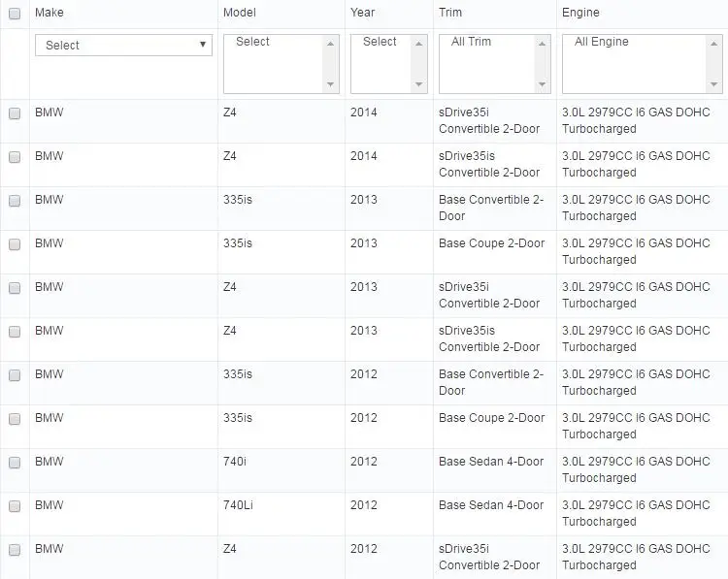This screenshot has height=579, width=728.
Task: Click 740Li model cell
Action: [x=238, y=505]
